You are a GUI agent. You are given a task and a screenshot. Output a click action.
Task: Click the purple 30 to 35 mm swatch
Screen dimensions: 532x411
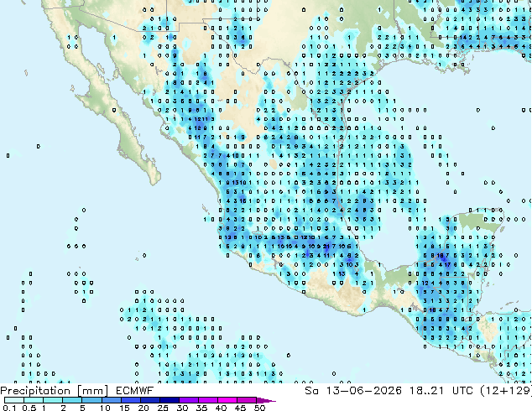tap(188, 400)
